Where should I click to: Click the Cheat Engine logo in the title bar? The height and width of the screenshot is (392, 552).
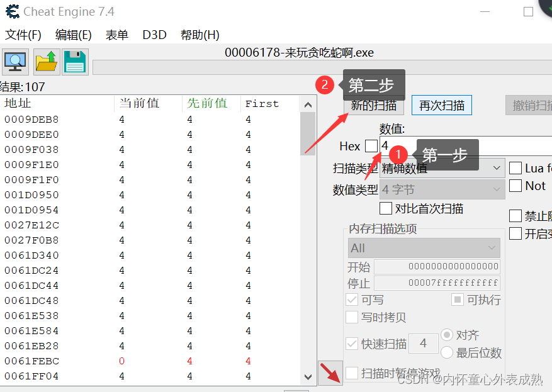[x=13, y=11]
